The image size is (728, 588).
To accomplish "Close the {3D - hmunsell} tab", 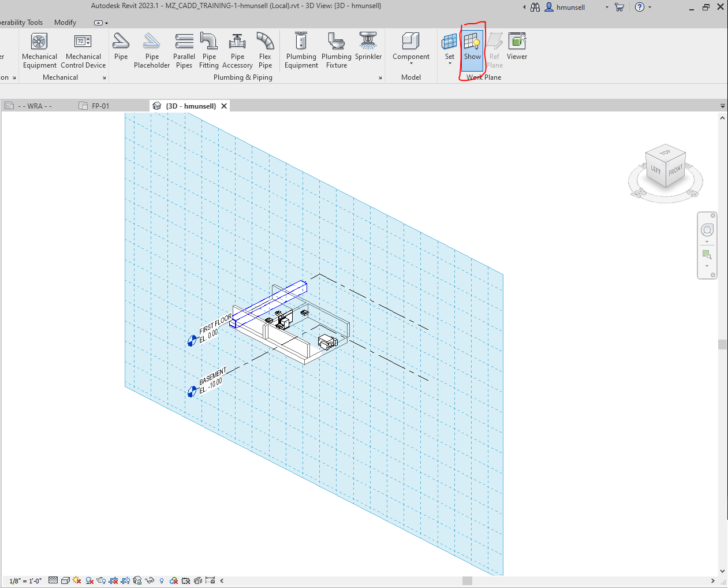I will click(224, 106).
